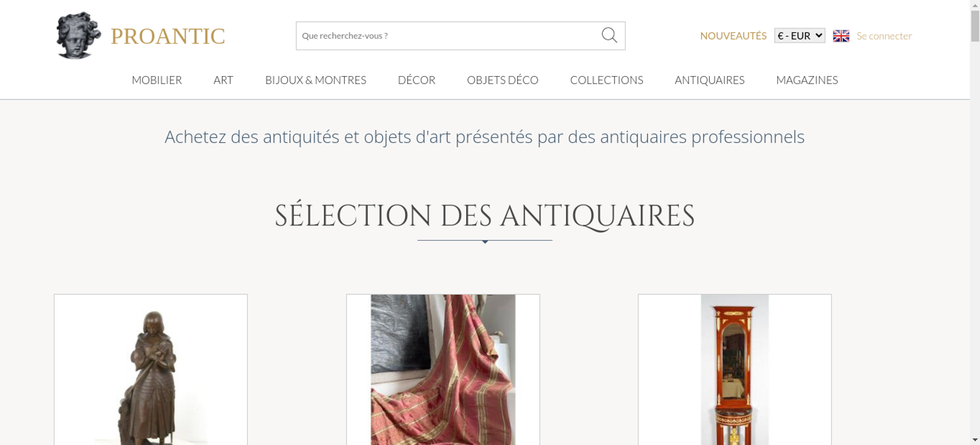
Task: Open the ART menu
Action: (223, 80)
